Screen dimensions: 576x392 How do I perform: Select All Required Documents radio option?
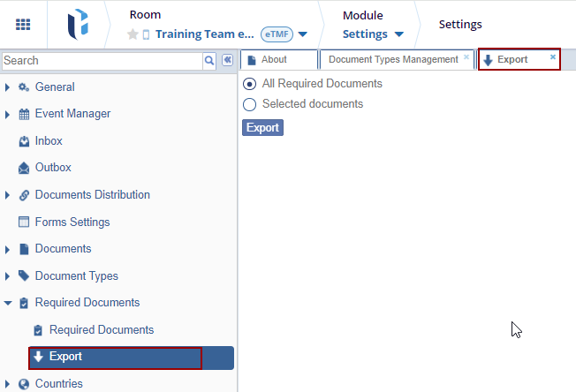(249, 84)
